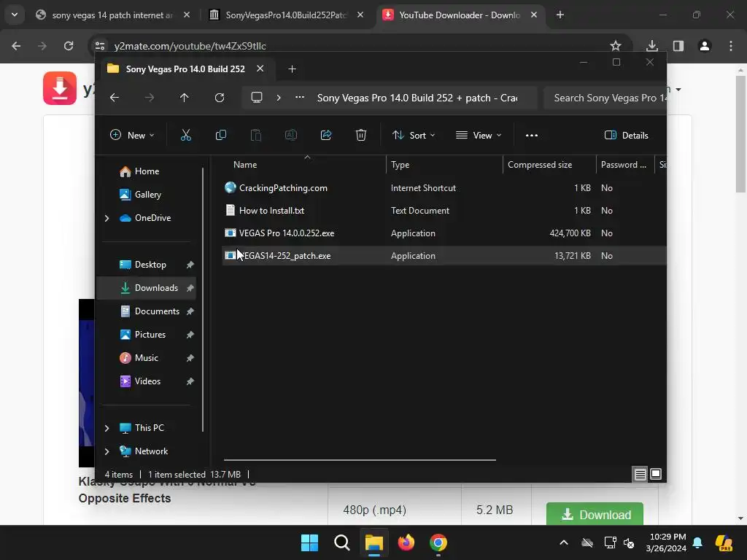Image resolution: width=747 pixels, height=560 pixels.
Task: Click Firefox icon on taskbar
Action: (x=406, y=542)
